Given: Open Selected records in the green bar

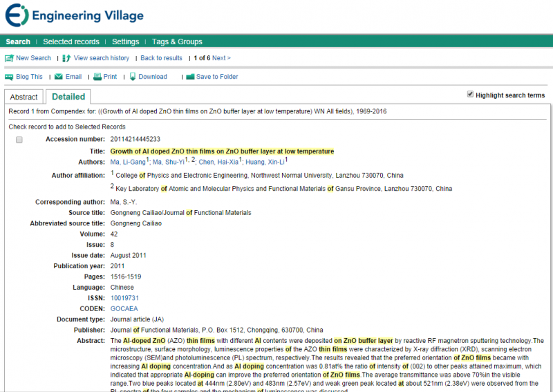Looking at the screenshot, I should click(71, 41).
